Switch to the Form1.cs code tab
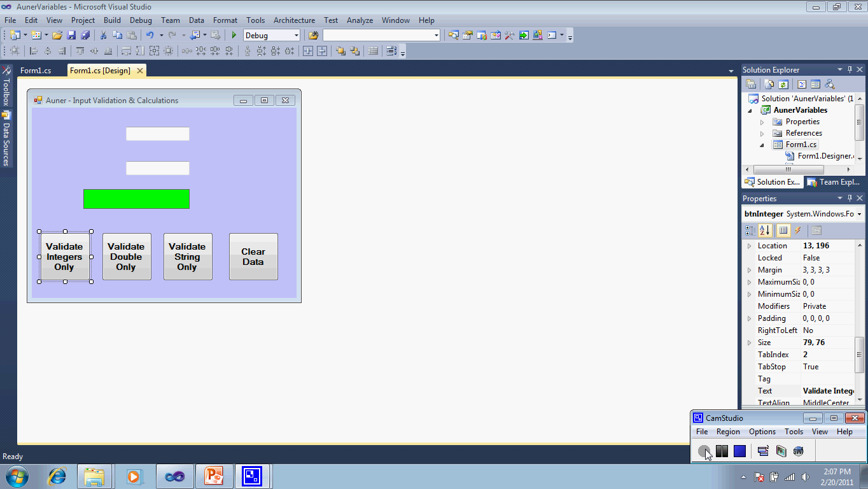868x489 pixels. pyautogui.click(x=36, y=71)
